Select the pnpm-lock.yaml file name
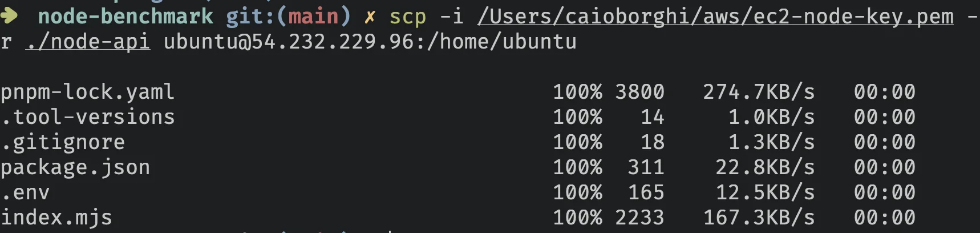This screenshot has width=980, height=233. (87, 92)
